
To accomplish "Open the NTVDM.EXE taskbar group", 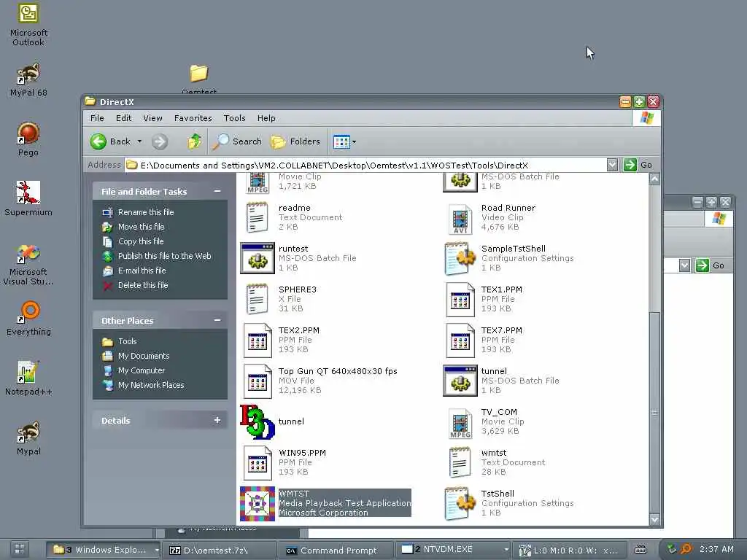I will coord(452,549).
